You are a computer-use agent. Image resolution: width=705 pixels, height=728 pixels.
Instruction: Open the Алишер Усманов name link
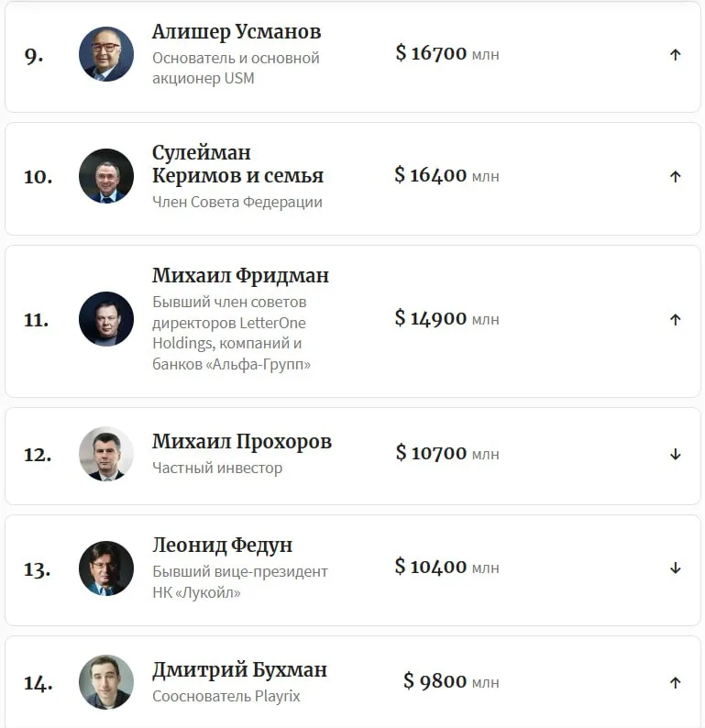pyautogui.click(x=237, y=32)
